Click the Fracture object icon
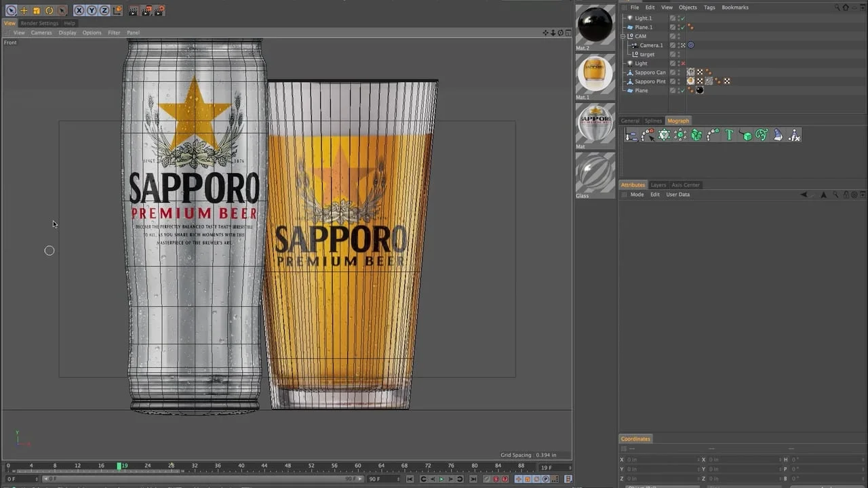This screenshot has width=868, height=488. (x=696, y=136)
